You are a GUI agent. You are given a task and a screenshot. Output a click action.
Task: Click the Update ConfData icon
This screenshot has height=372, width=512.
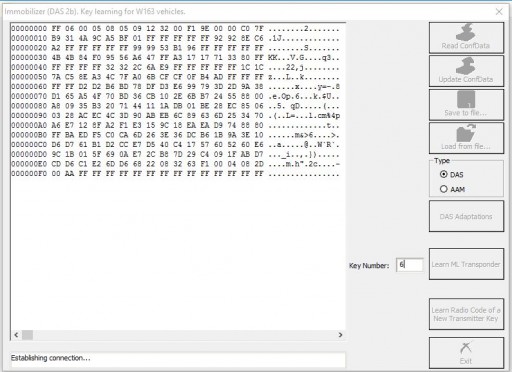(x=465, y=66)
